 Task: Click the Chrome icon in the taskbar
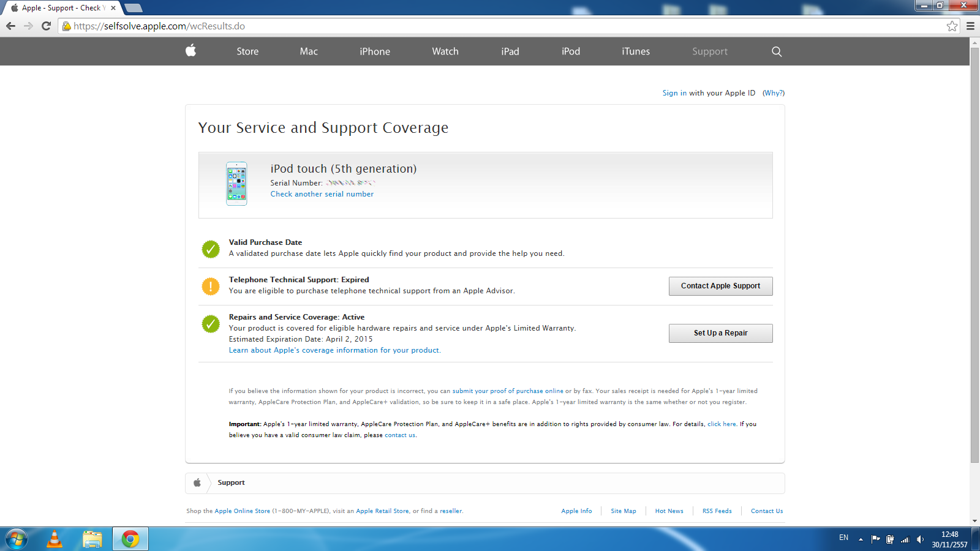(x=130, y=539)
